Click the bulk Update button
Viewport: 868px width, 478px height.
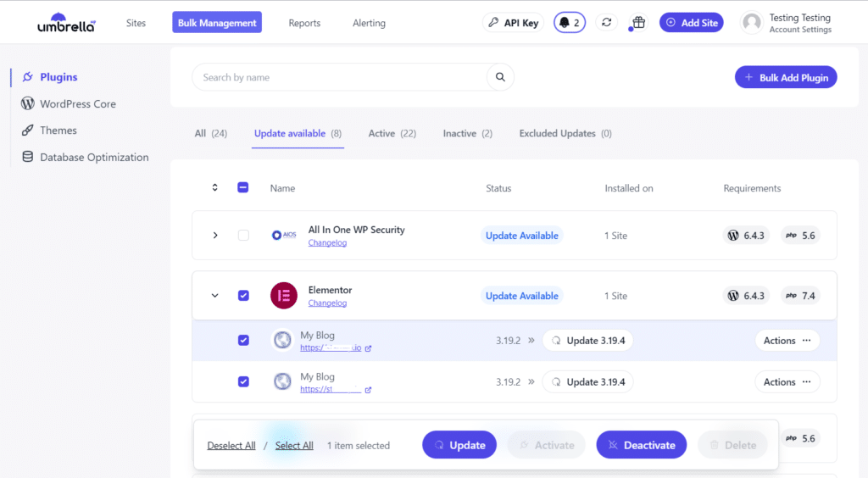[x=459, y=445]
